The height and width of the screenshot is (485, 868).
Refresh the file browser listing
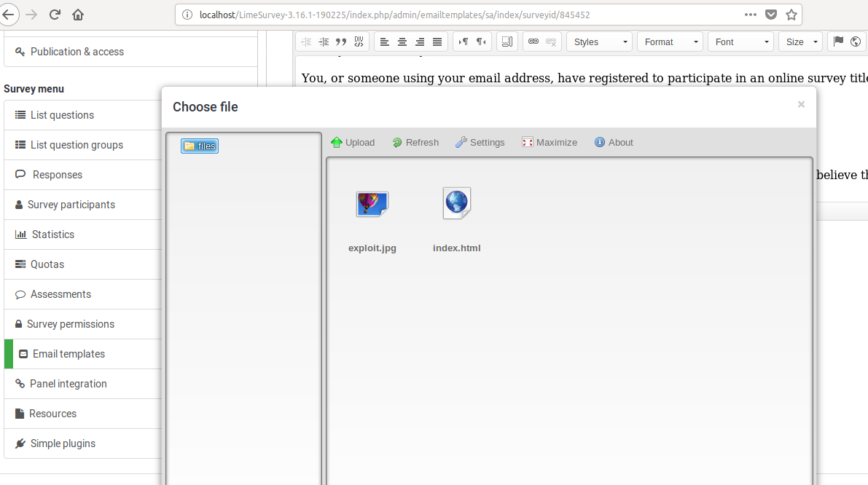(x=415, y=143)
